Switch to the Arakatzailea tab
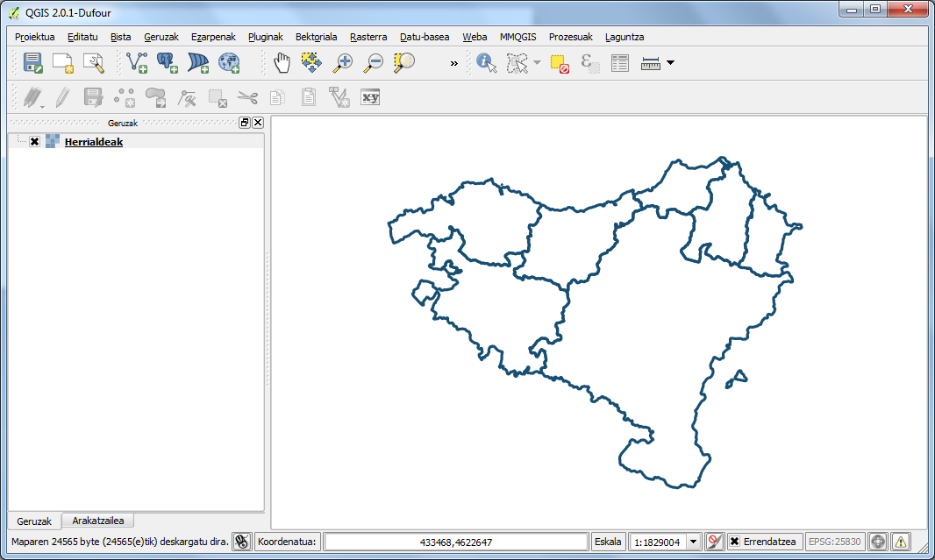Screen dimensions: 935x560 [x=97, y=521]
